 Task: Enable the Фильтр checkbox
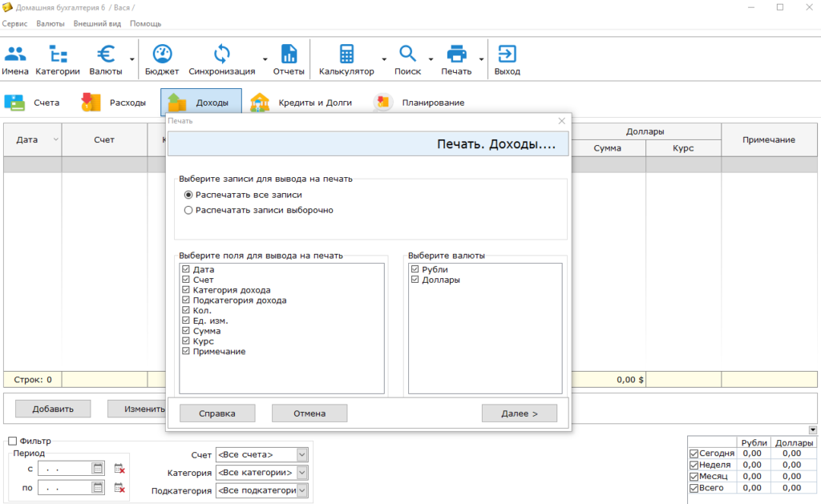(13, 441)
